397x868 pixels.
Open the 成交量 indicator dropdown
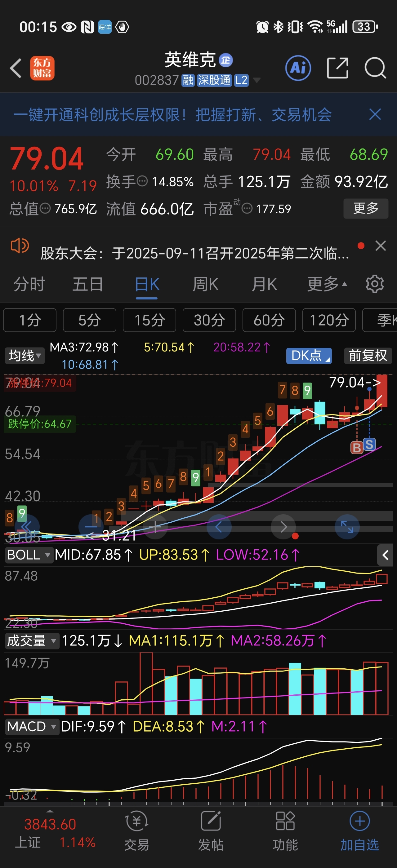click(32, 640)
